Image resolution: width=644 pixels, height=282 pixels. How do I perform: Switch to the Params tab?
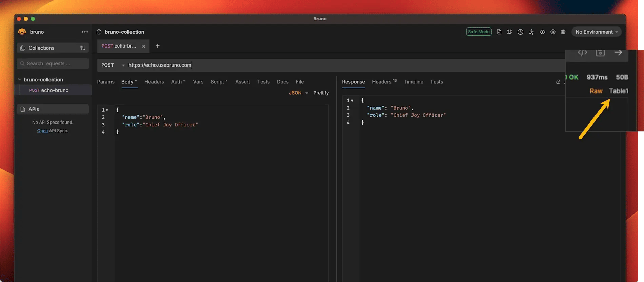click(106, 82)
